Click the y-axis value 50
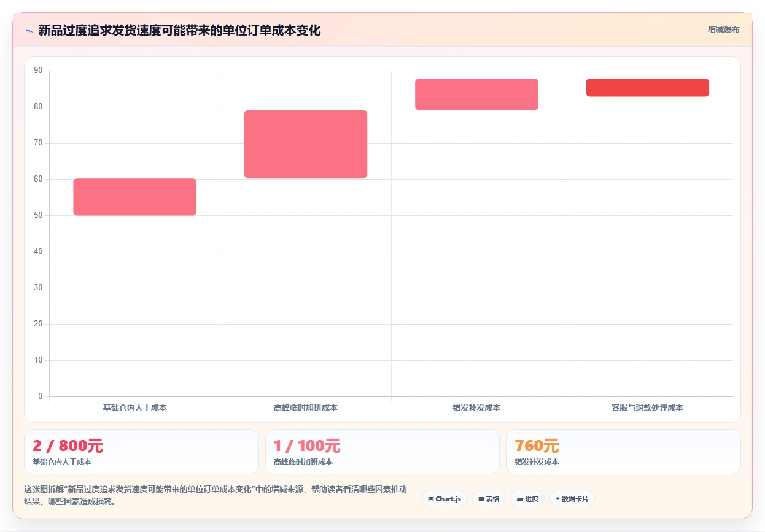 (39, 215)
